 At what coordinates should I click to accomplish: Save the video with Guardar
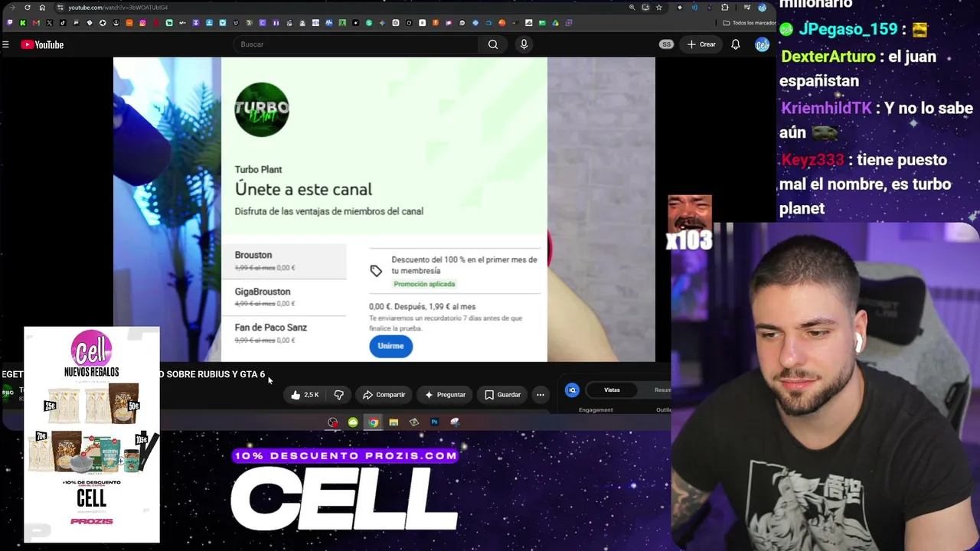click(502, 395)
